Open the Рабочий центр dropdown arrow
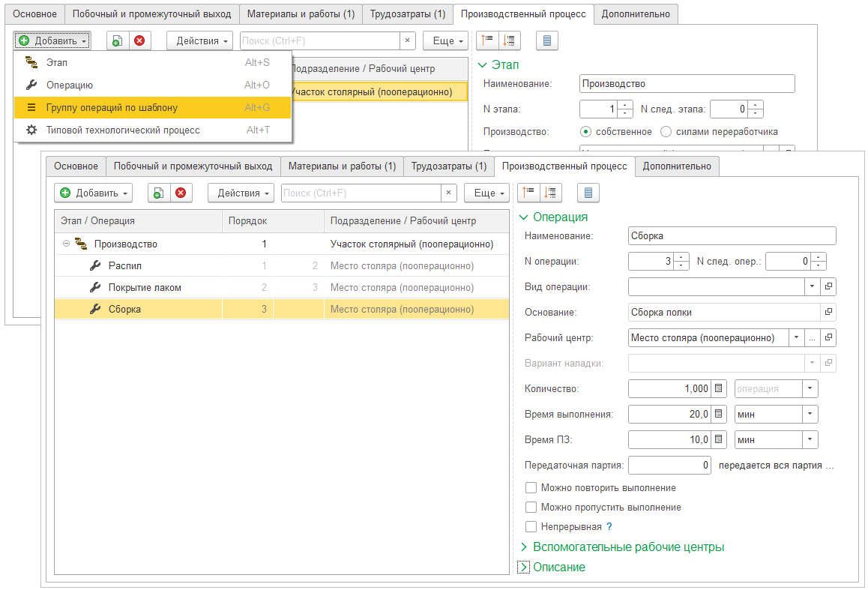868x590 pixels. [x=795, y=337]
